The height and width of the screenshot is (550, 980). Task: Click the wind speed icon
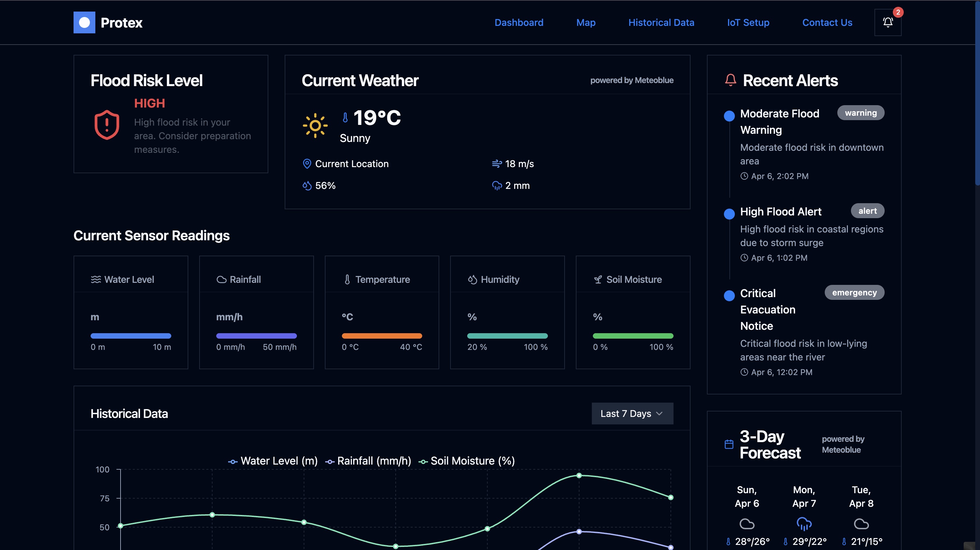(x=496, y=164)
